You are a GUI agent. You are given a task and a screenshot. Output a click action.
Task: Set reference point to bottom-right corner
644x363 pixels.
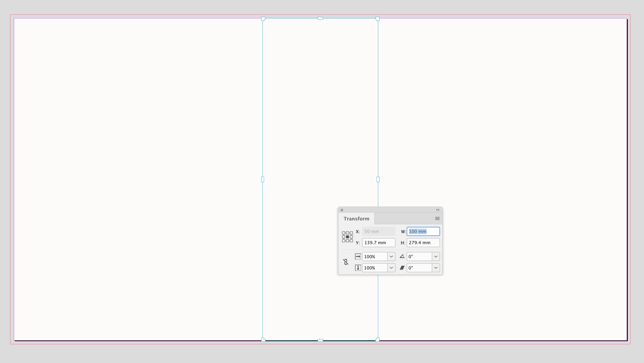coord(351,241)
